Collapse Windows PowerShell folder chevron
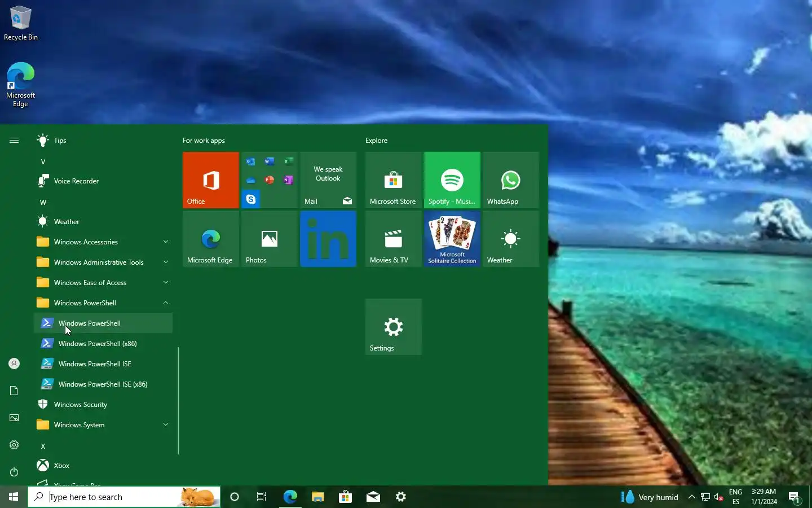This screenshot has height=508, width=812. [166, 303]
